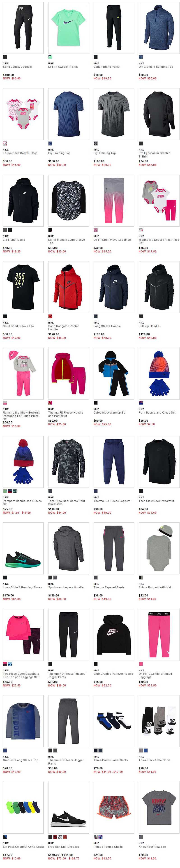Select the grey swatch under Sportswear Legacy Hoodie

(55, 578)
